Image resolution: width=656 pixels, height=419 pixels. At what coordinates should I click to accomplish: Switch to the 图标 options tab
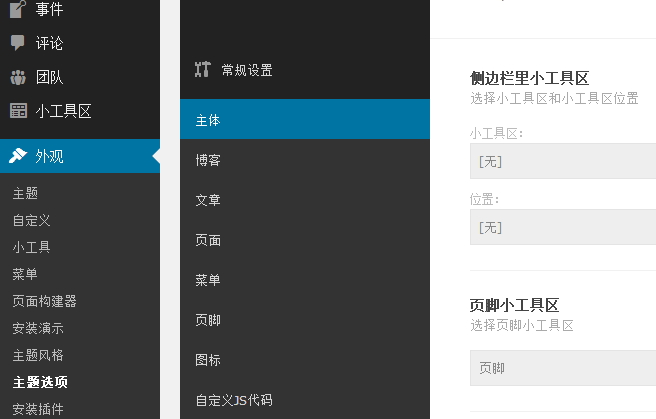tap(305, 360)
